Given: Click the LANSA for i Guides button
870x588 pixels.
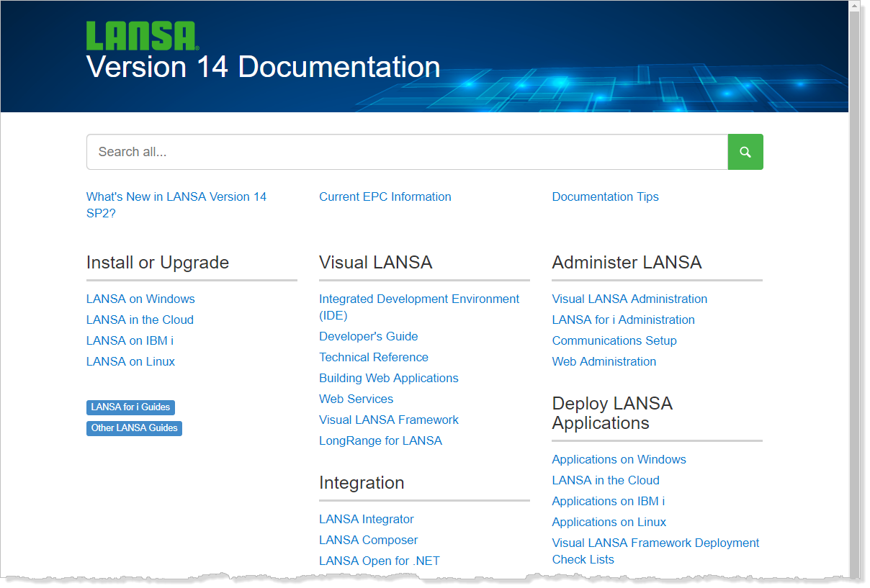Looking at the screenshot, I should [130, 407].
